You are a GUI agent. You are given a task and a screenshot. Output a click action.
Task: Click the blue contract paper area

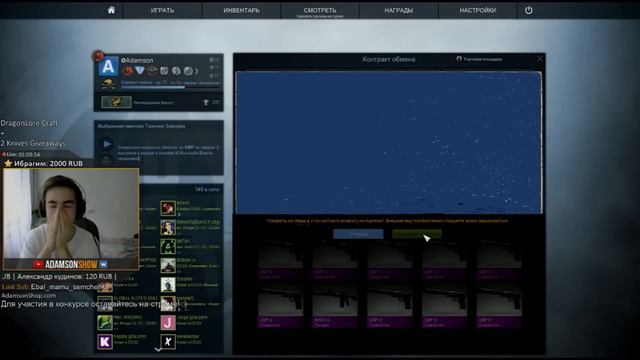tap(389, 142)
